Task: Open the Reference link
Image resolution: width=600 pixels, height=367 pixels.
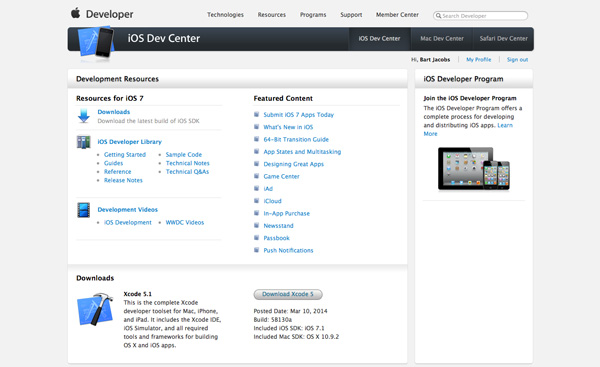Action: tap(117, 172)
